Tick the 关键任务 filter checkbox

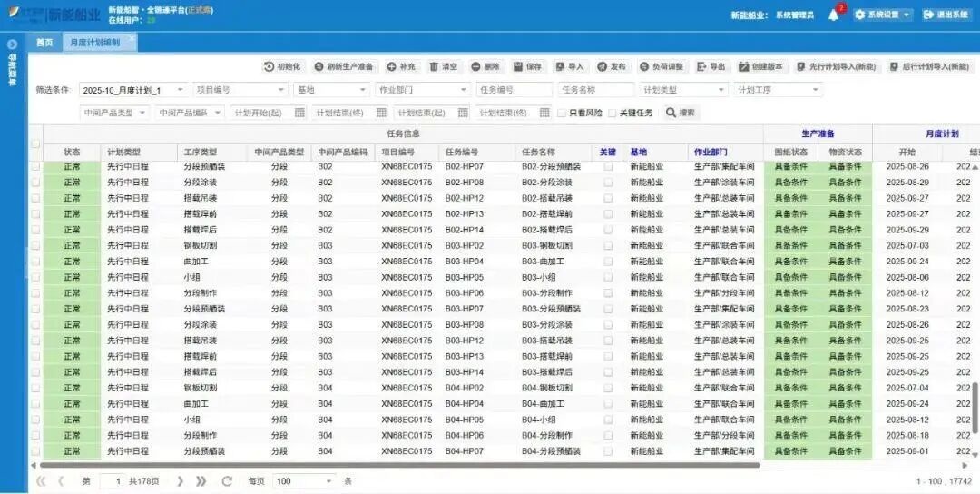[x=612, y=113]
